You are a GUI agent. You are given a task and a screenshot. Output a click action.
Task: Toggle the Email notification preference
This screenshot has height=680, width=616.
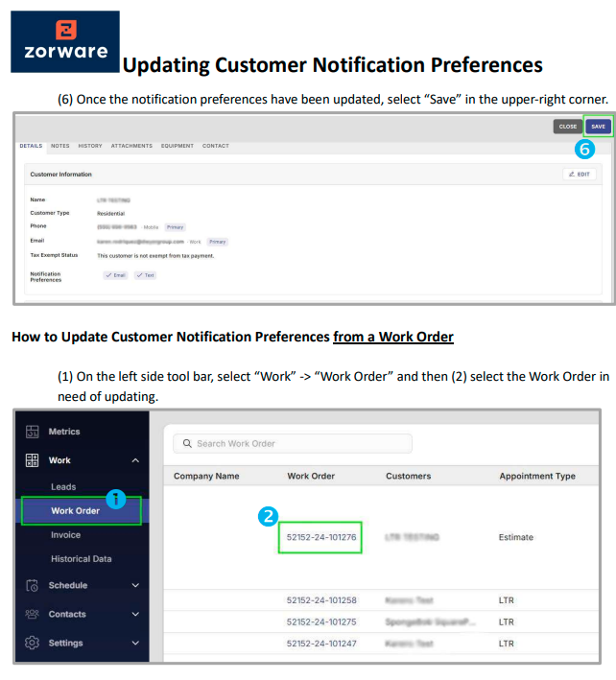pos(115,275)
